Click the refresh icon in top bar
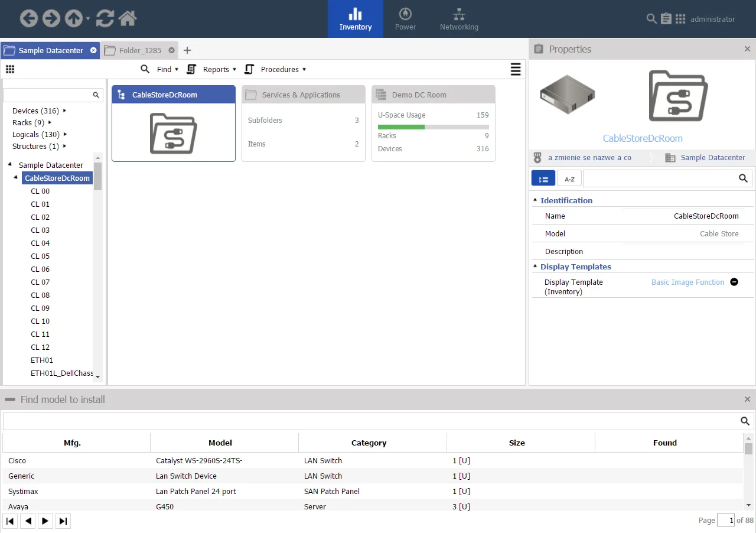 pos(105,19)
